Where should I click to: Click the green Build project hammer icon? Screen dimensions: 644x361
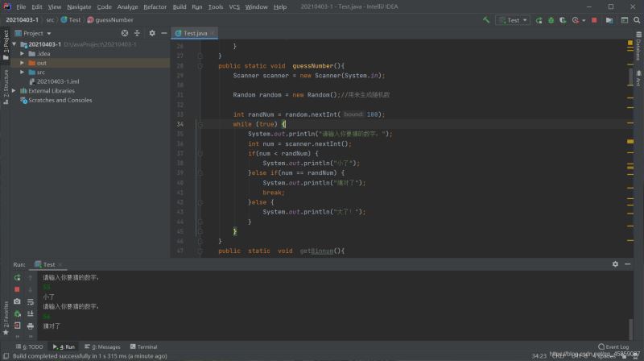click(487, 19)
